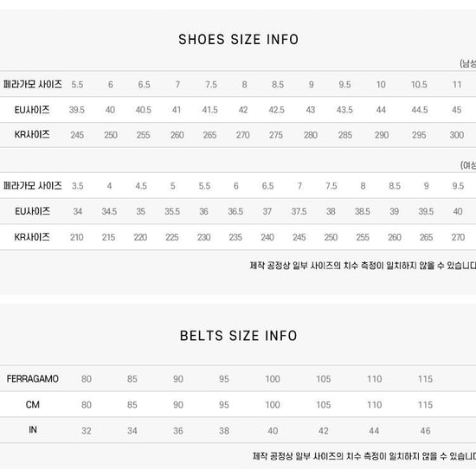The height and width of the screenshot is (476, 476).
Task: Select men's Ferragamo size 5.5 cell
Action: tap(77, 85)
